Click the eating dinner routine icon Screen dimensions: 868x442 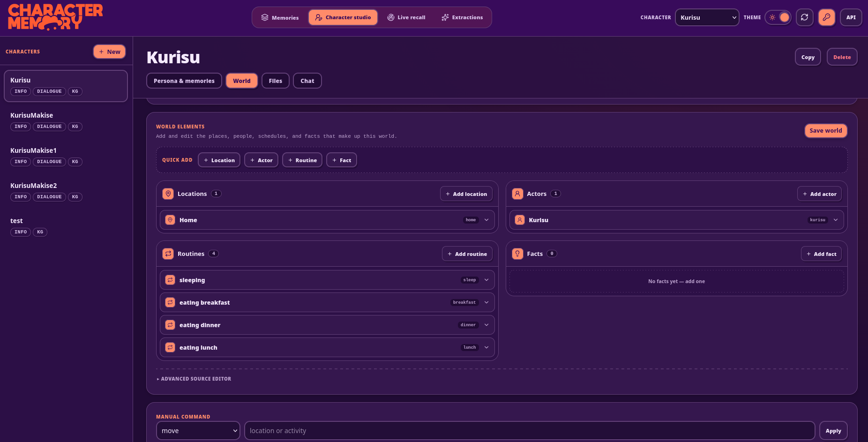(x=170, y=325)
